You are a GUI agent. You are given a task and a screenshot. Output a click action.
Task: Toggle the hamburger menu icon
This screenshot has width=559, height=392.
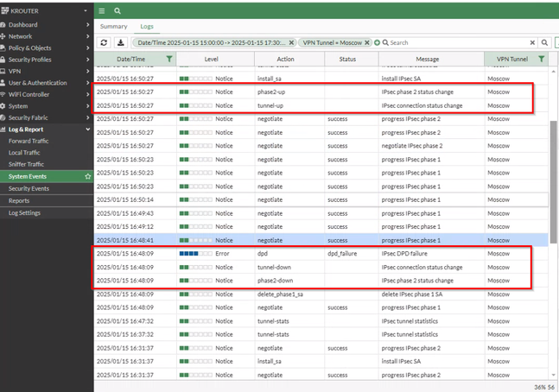pos(102,10)
